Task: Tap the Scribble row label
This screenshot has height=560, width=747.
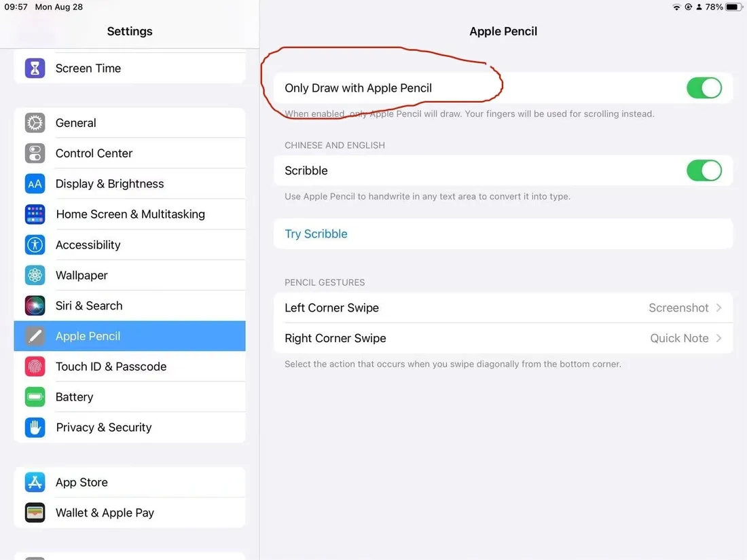Action: coord(306,170)
